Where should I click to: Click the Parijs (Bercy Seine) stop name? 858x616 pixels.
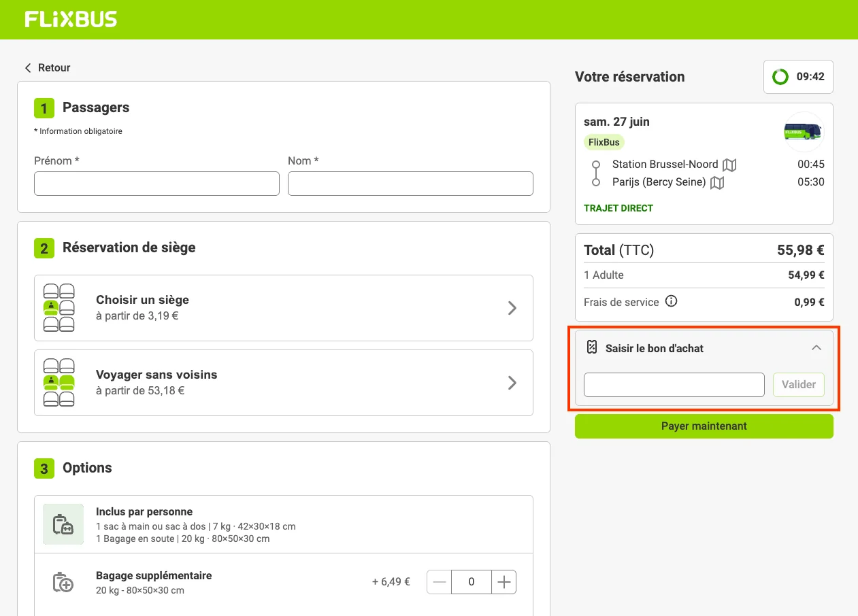tap(659, 182)
